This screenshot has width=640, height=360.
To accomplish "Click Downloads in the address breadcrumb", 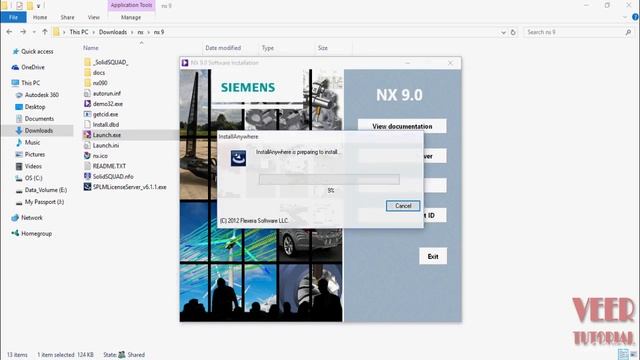I will click(x=113, y=32).
